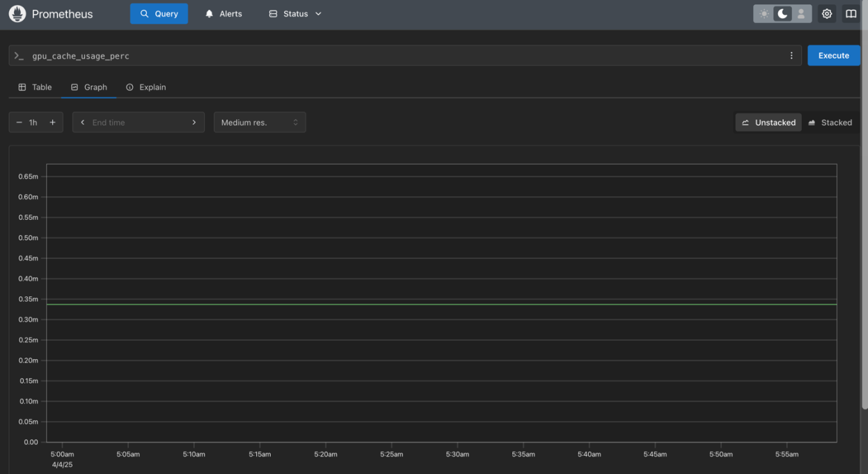Click the green series line in graph
Viewport: 868px width, 474px height.
point(441,304)
